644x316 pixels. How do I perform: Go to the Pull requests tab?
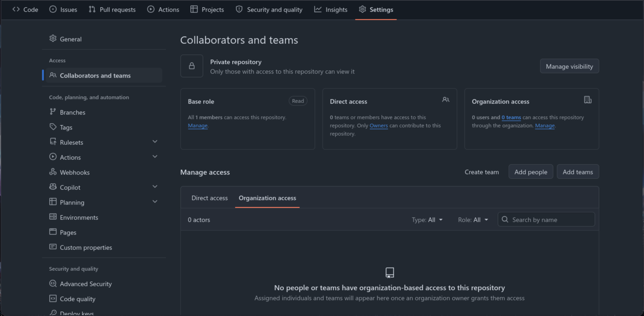pyautogui.click(x=112, y=10)
